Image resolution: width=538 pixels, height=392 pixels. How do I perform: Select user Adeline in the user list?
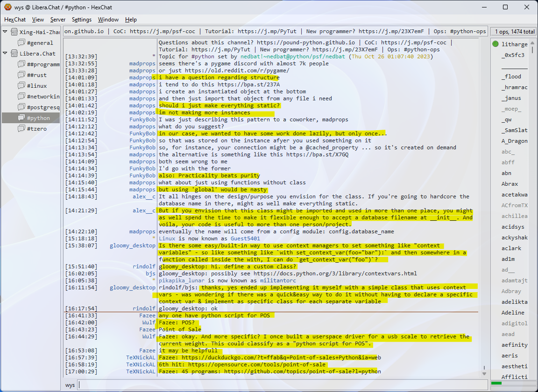pos(513,313)
